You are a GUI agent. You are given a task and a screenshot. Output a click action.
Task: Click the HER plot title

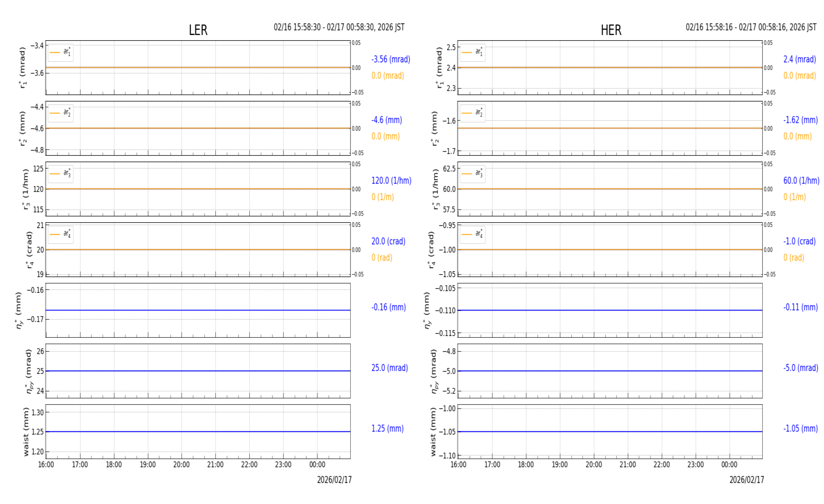coord(611,30)
